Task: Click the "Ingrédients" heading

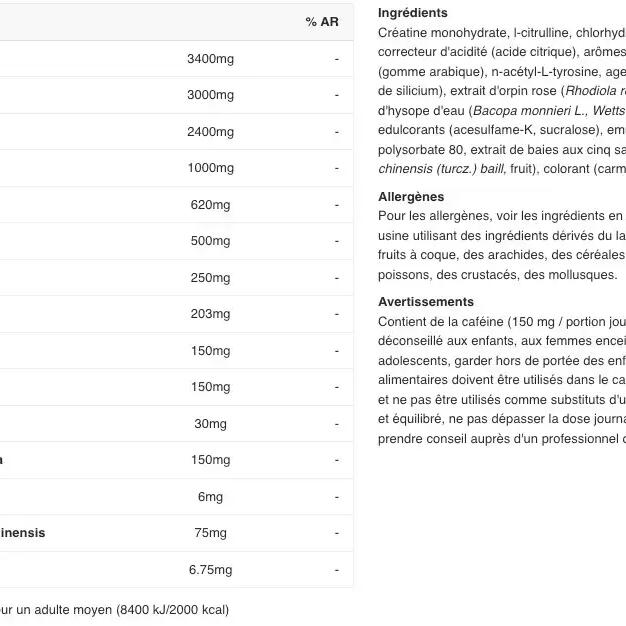Action: pos(413,13)
